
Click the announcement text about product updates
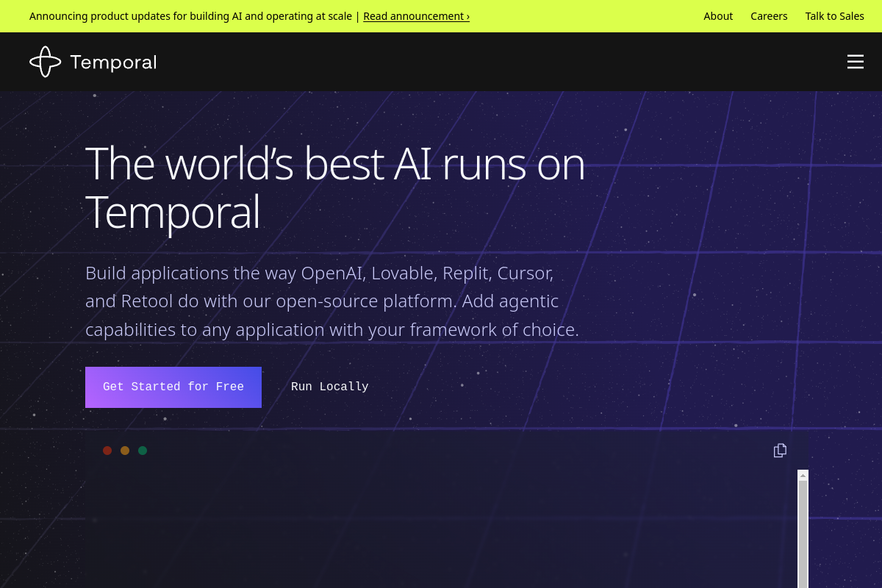point(190,16)
